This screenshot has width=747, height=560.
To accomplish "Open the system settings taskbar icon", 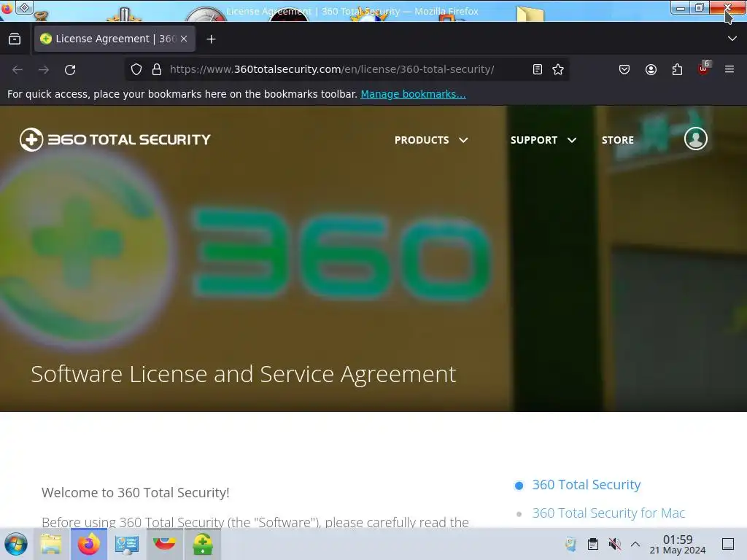I will click(x=127, y=544).
